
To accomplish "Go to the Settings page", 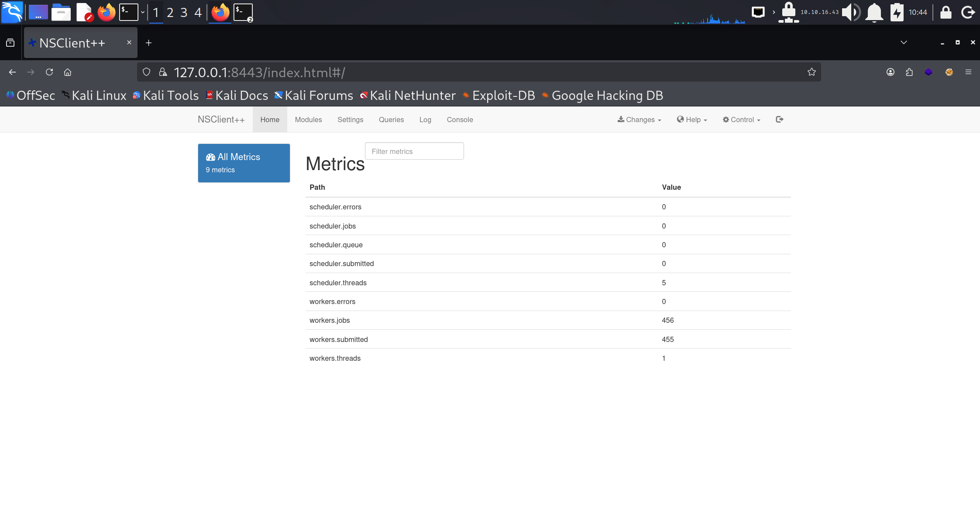I will pos(350,120).
